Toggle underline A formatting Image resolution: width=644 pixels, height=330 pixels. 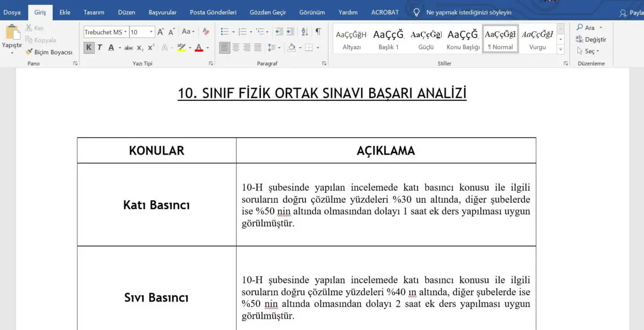click(x=111, y=48)
